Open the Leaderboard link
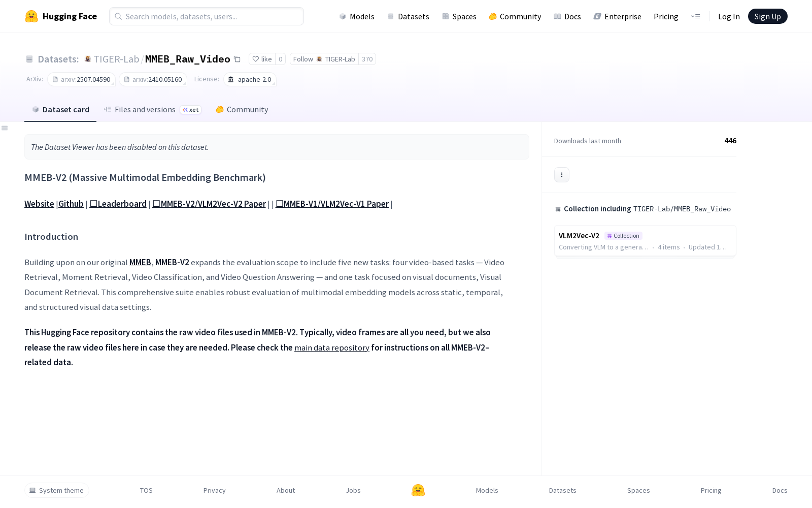This screenshot has width=812, height=508. [118, 204]
